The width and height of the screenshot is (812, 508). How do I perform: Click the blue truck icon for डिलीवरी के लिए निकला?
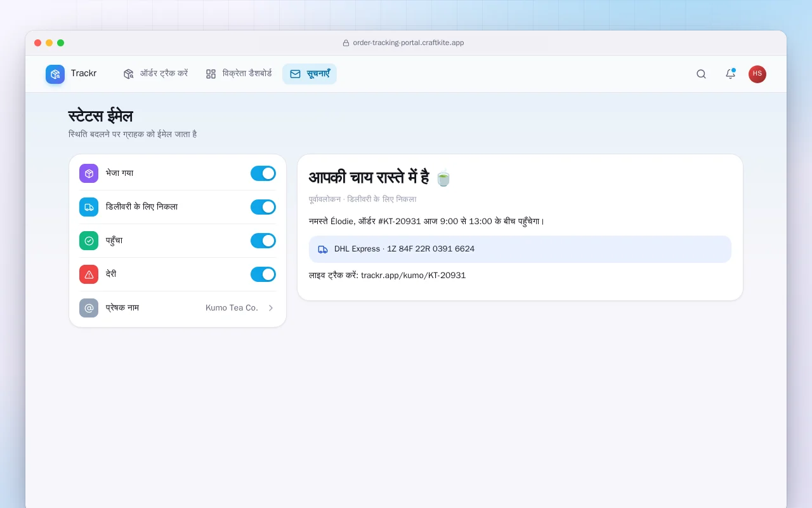click(89, 207)
